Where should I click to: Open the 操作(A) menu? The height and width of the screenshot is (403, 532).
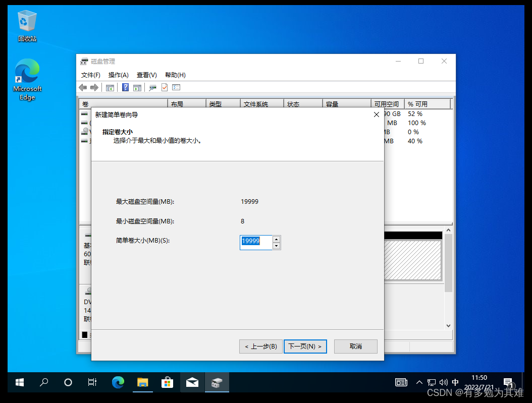[119, 75]
